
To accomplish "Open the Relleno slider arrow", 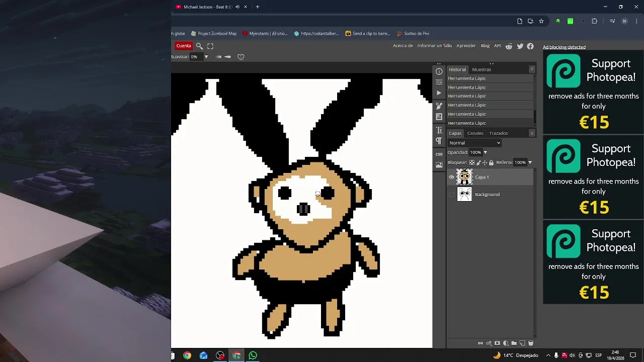I will [530, 162].
